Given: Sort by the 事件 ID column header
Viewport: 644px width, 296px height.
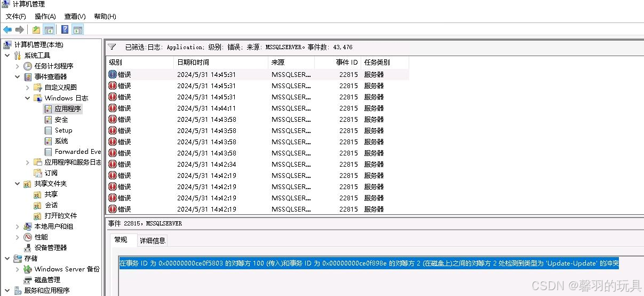Looking at the screenshot, I should [338, 63].
